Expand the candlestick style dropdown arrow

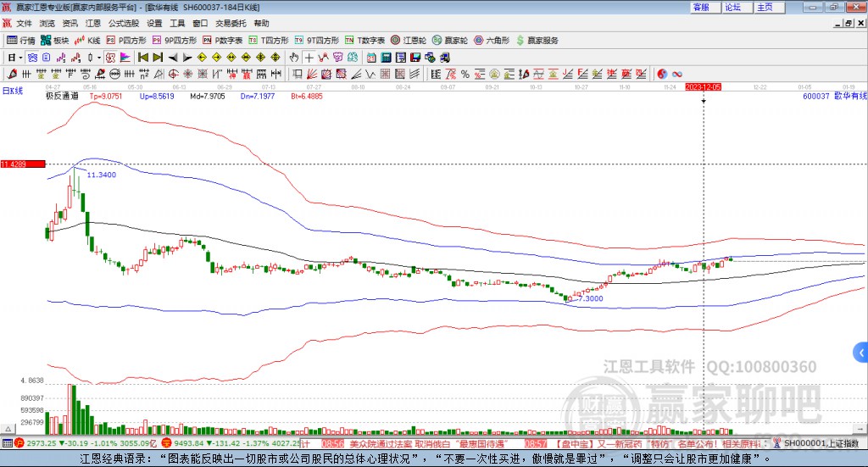tap(99, 58)
